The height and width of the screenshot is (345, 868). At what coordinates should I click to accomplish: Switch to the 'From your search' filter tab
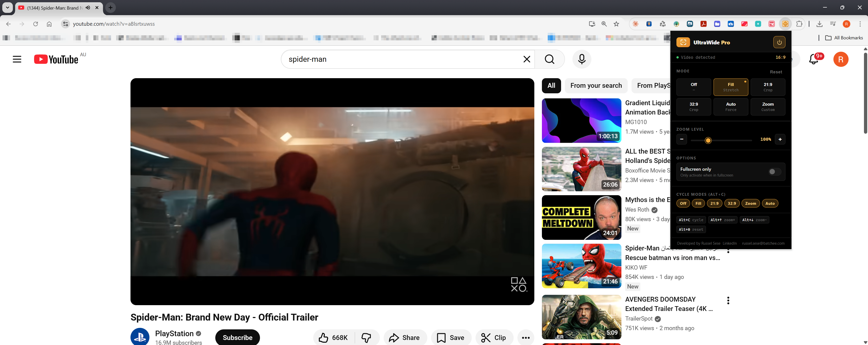[596, 85]
